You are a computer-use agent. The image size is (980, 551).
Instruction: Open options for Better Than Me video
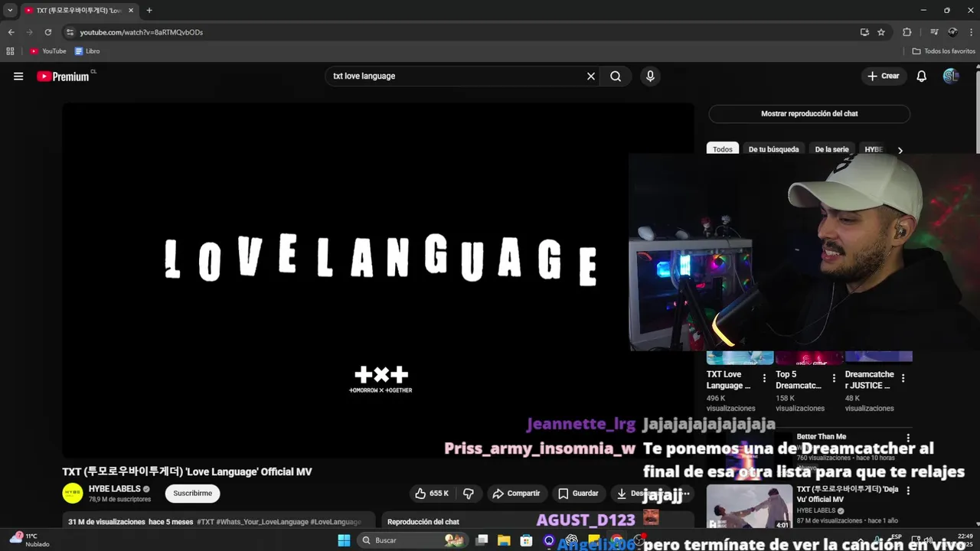908,438
